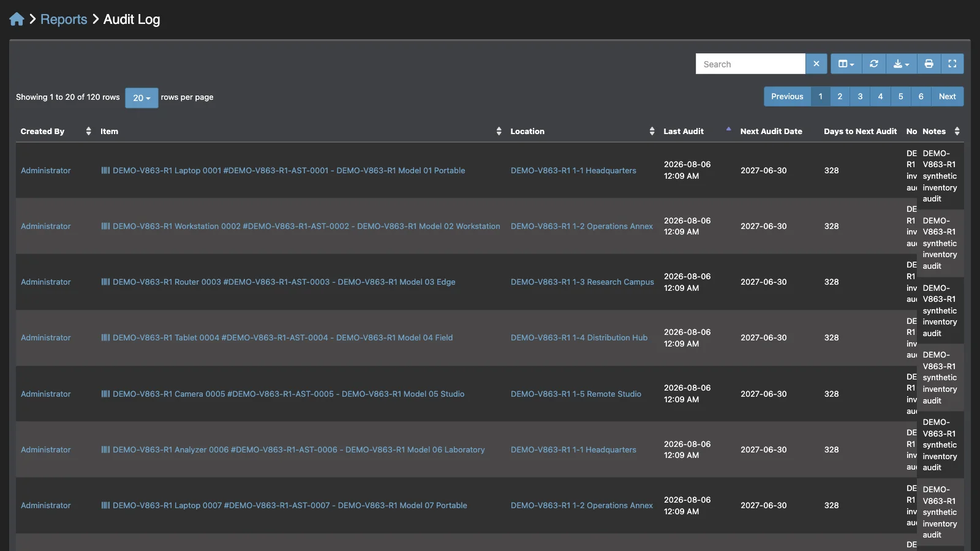The image size is (980, 551).
Task: Sort by the Created By column
Action: click(56, 131)
